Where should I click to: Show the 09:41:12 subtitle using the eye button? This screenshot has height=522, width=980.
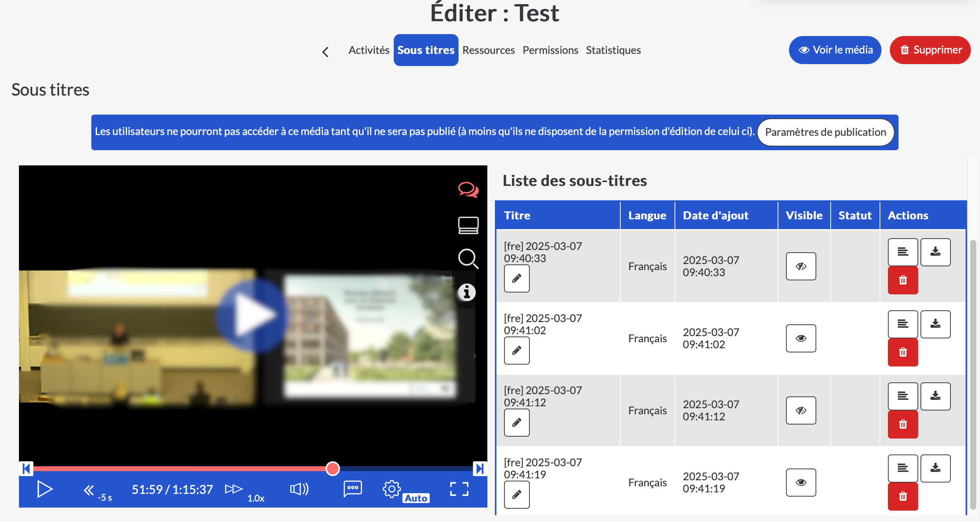tap(801, 410)
